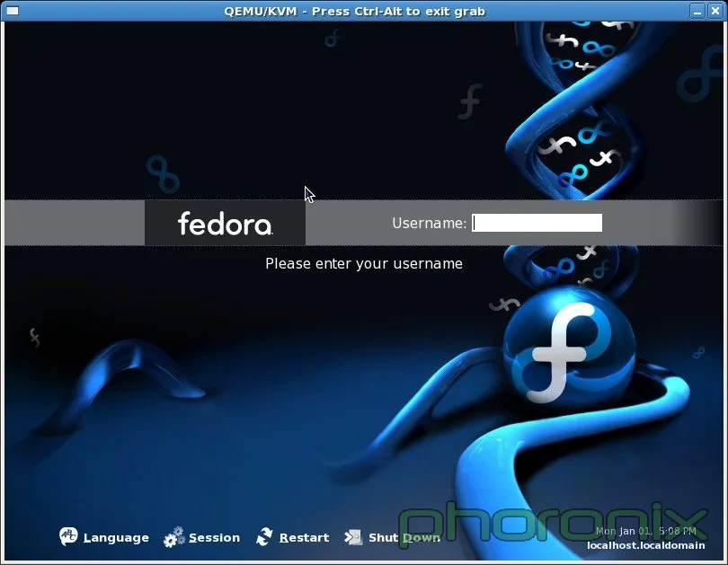Open the Session chooser label
This screenshot has width=728, height=565.
tap(214, 538)
